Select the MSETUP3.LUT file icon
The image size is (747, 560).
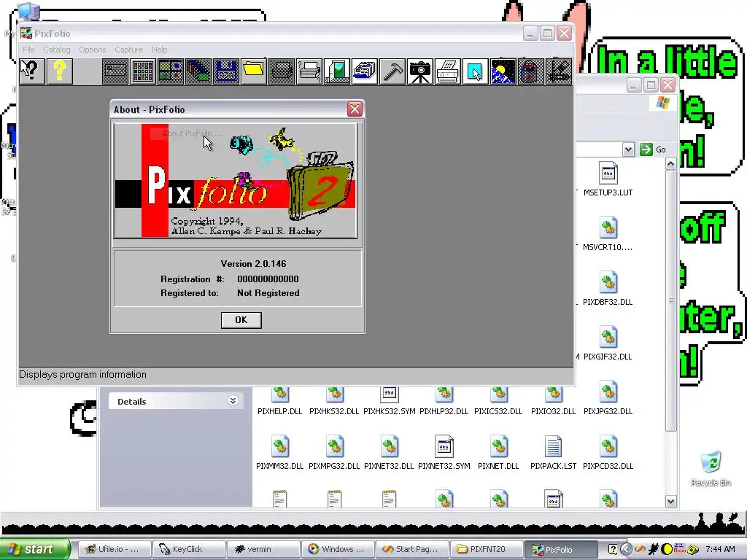608,179
